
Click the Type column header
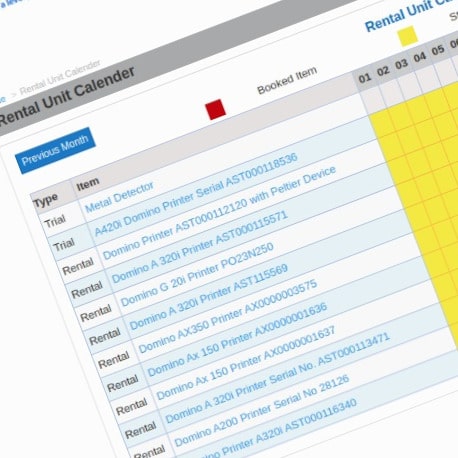pyautogui.click(x=45, y=201)
